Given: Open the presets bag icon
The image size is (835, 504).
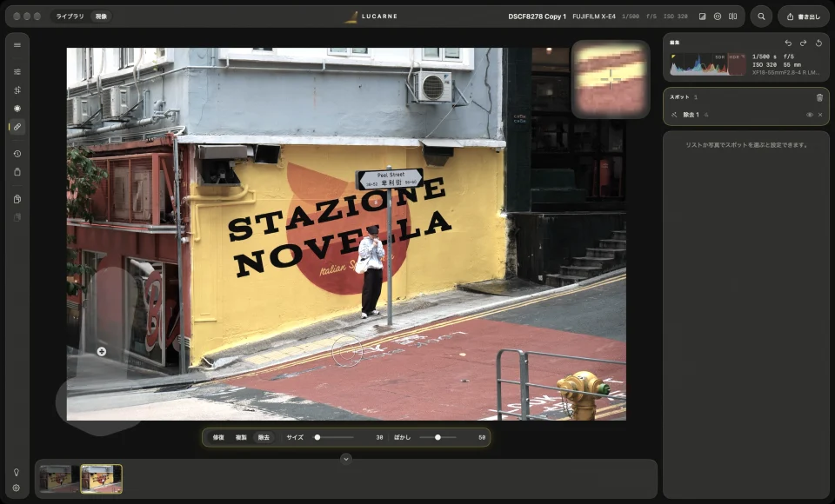Looking at the screenshot, I should pyautogui.click(x=17, y=172).
